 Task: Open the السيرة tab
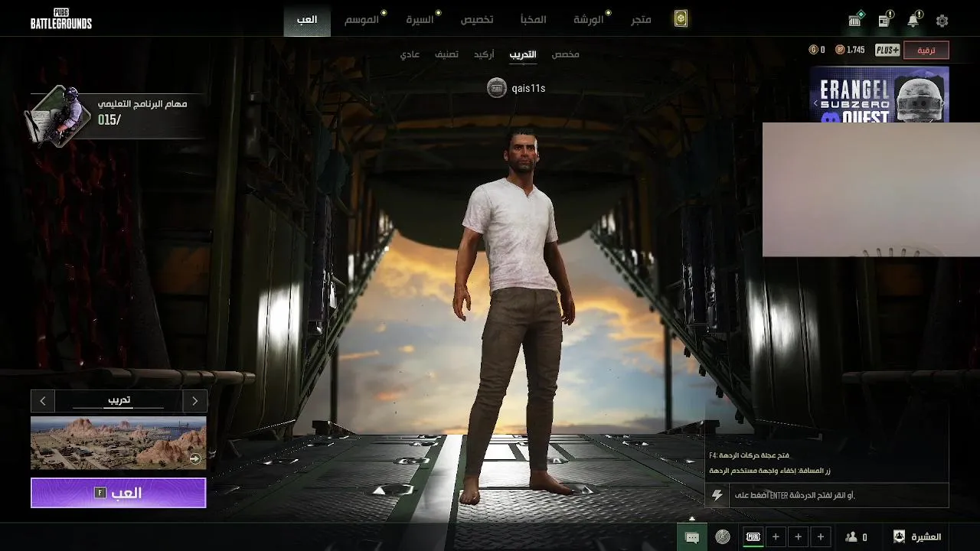click(420, 20)
